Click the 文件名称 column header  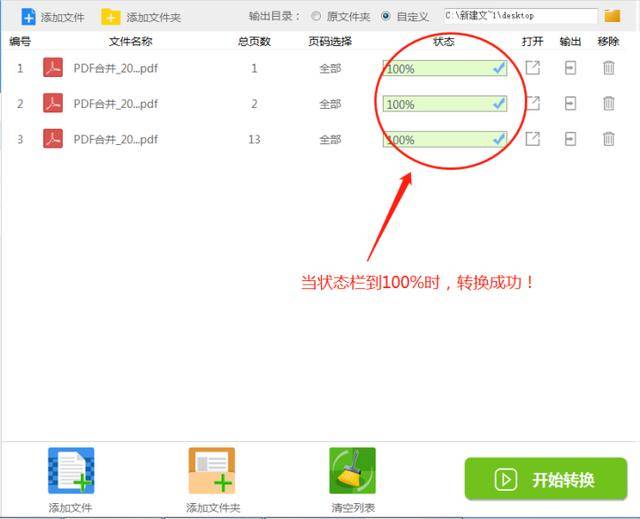click(x=131, y=41)
